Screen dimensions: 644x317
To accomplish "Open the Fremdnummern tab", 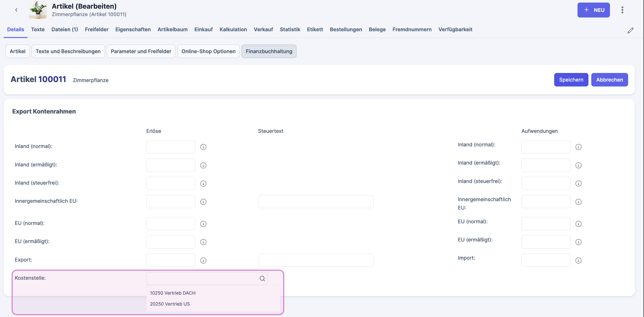I will pos(412,29).
